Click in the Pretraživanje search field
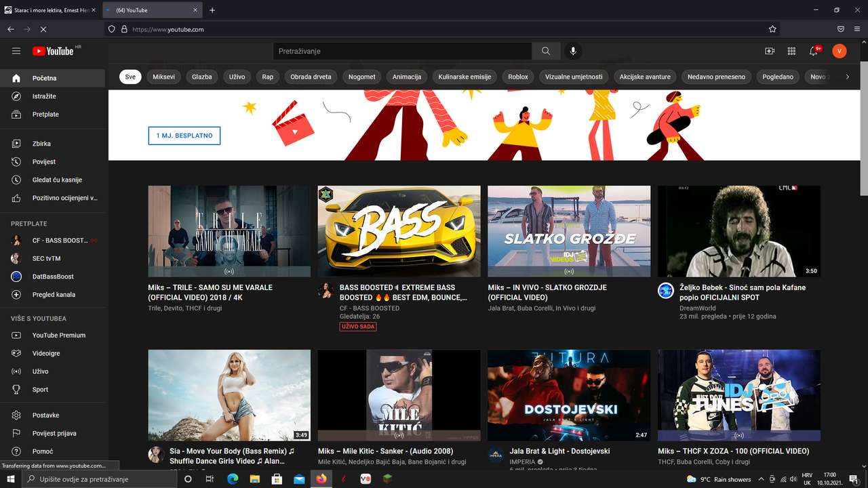The image size is (868, 488). pyautogui.click(x=403, y=51)
